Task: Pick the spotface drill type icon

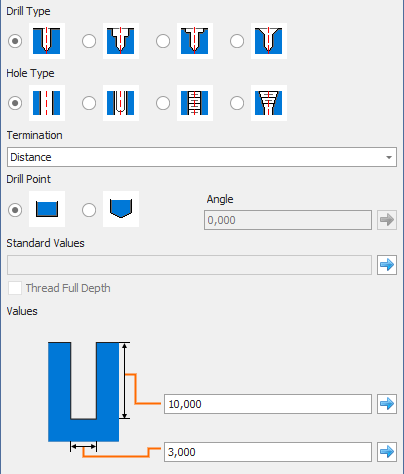Action: (x=195, y=41)
